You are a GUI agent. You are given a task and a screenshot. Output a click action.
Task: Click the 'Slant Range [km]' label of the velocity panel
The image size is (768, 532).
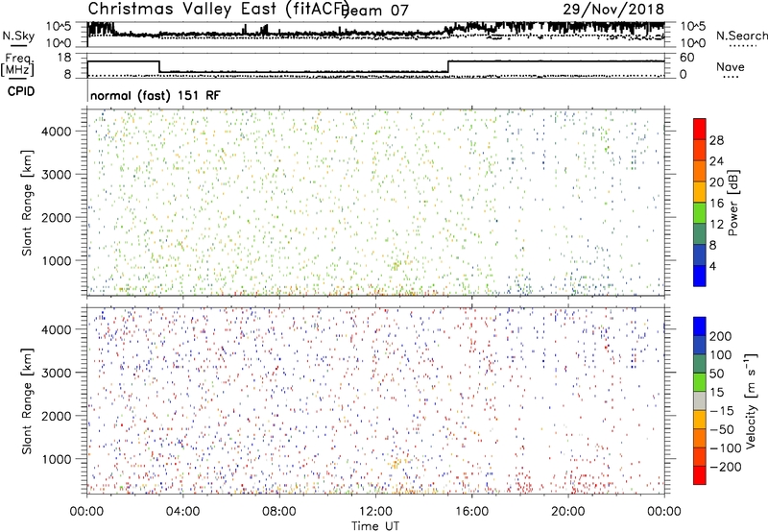(x=27, y=401)
